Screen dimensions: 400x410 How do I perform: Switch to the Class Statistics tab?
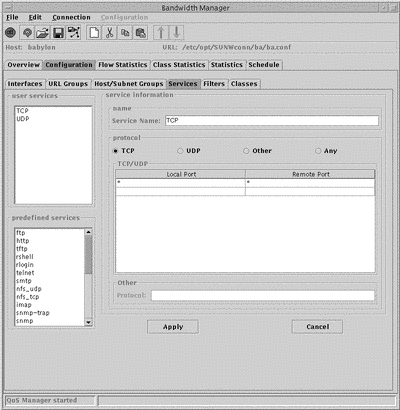(x=179, y=65)
